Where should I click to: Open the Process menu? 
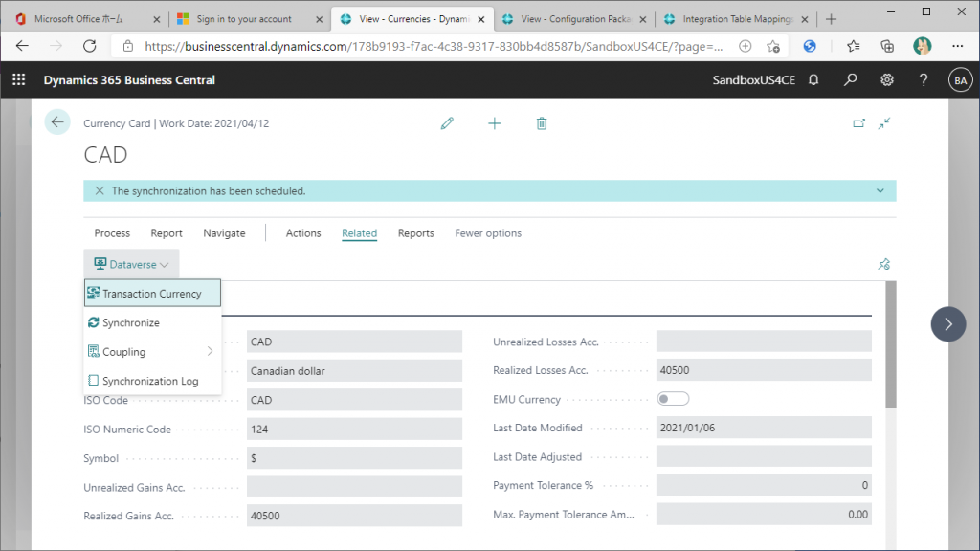point(112,233)
